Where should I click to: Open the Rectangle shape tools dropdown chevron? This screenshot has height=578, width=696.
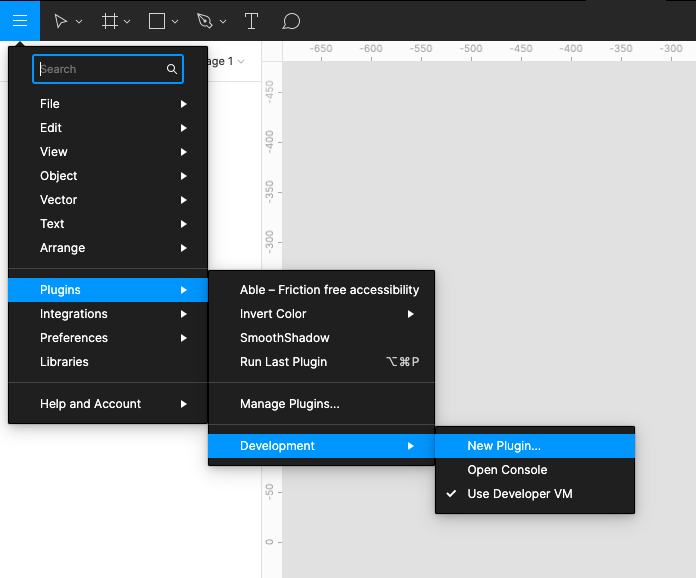(x=176, y=22)
